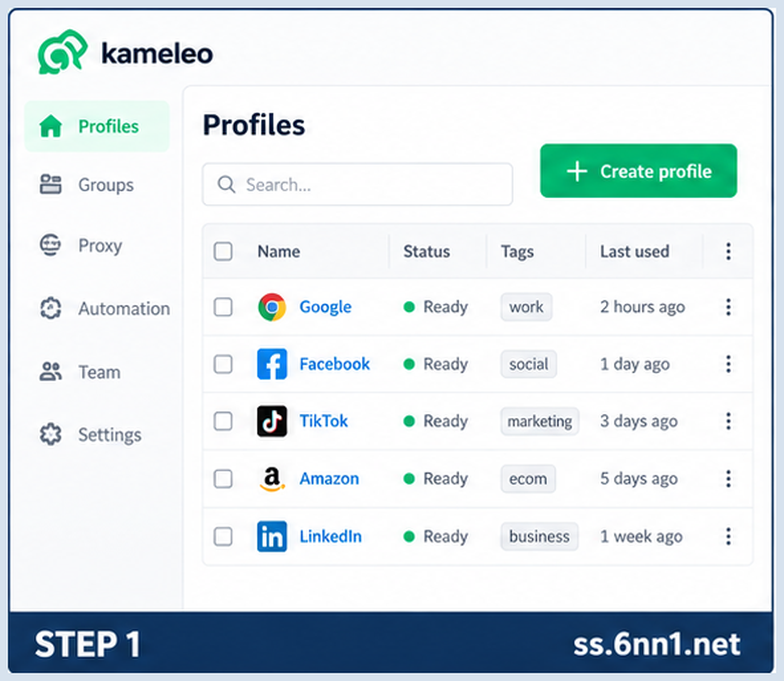Click the Team people icon
Viewport: 784px width, 681px height.
(x=51, y=372)
